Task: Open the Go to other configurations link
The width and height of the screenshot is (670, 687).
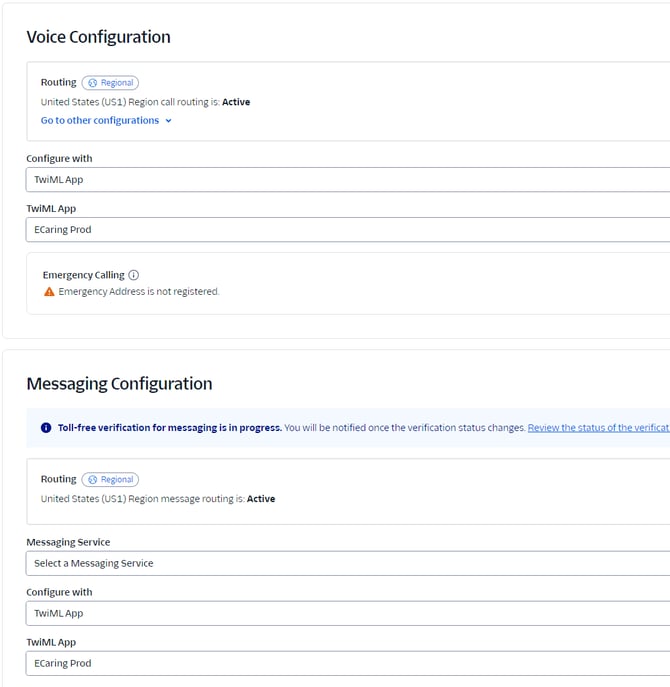Action: [x=99, y=121]
